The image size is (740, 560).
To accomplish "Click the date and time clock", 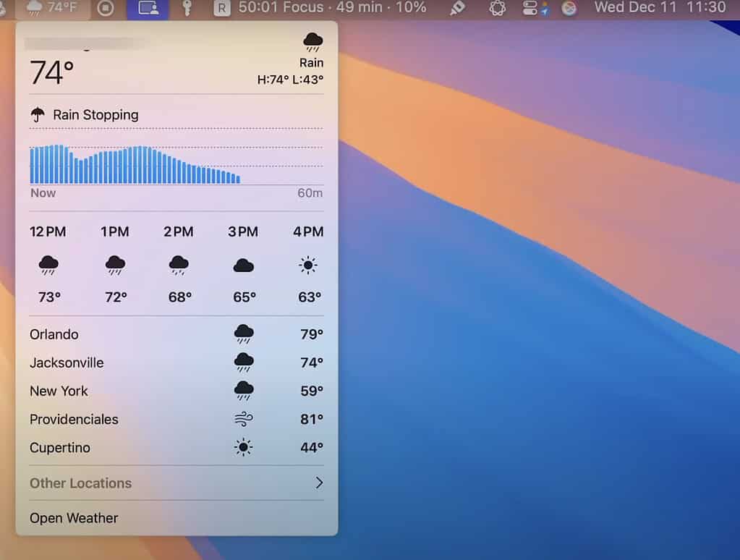I will click(659, 8).
